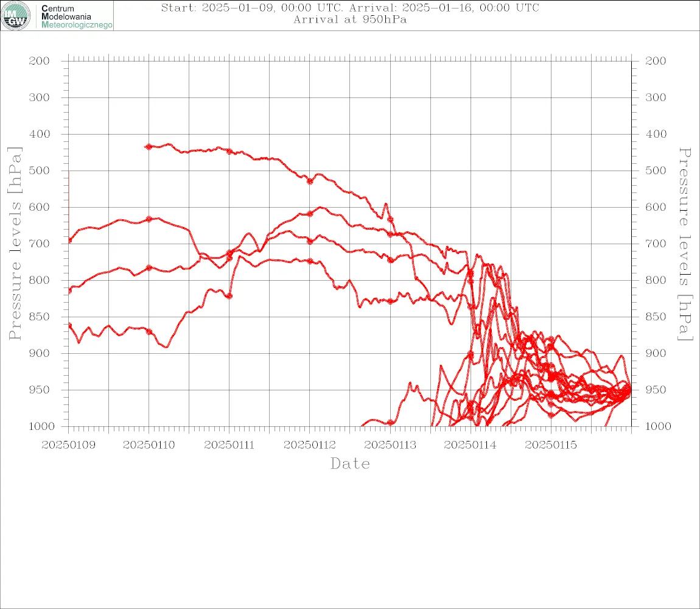The image size is (700, 609).
Task: Click the date label 20250110
Action: coord(149,445)
